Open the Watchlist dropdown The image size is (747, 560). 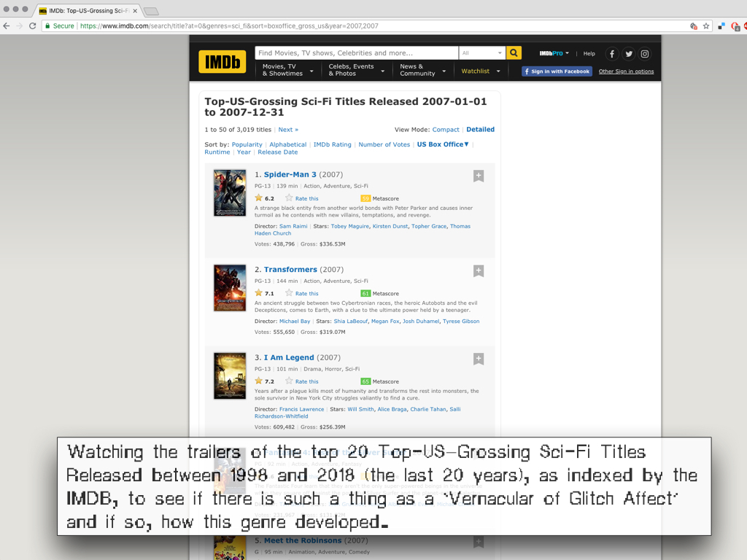480,71
